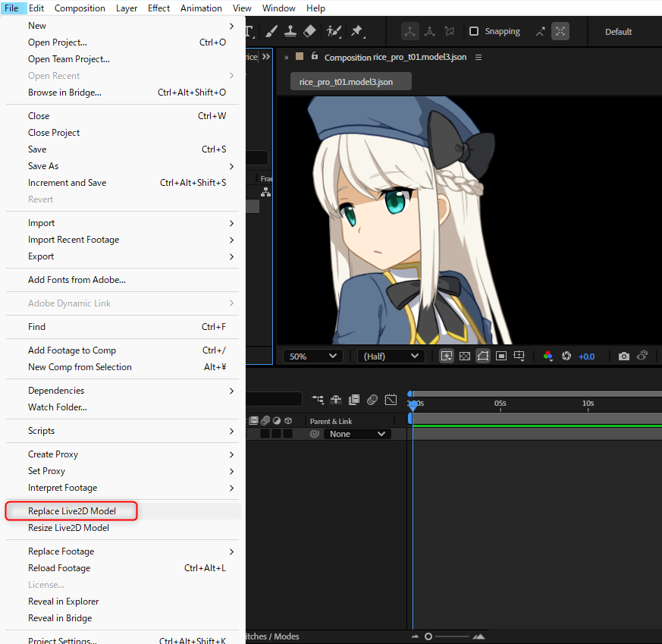Select the Default workspace
Screen dimensions: 662x644
pos(618,32)
